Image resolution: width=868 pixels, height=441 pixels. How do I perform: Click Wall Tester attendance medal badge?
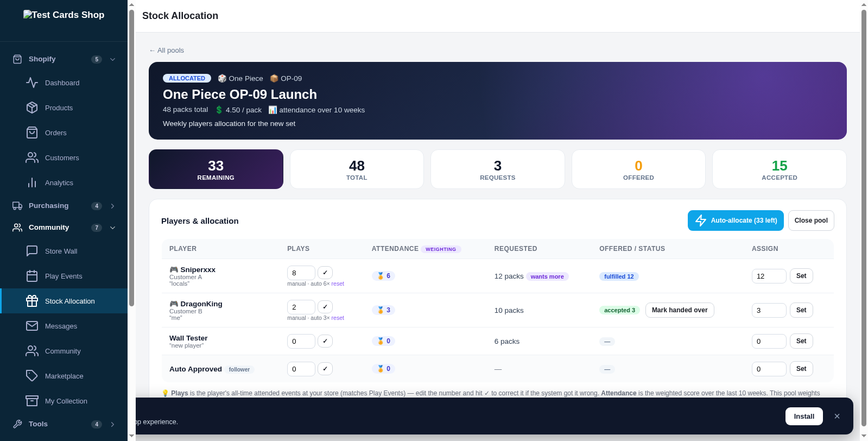click(384, 341)
